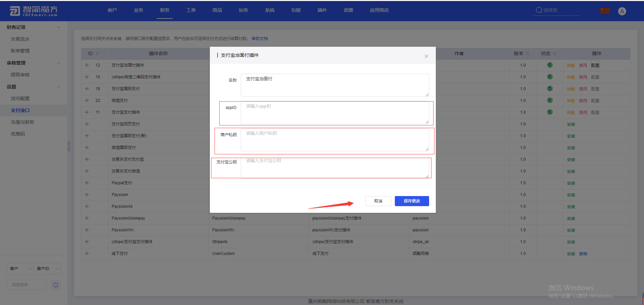Open the 商品 top menu
The width and height of the screenshot is (644, 305).
click(x=217, y=10)
